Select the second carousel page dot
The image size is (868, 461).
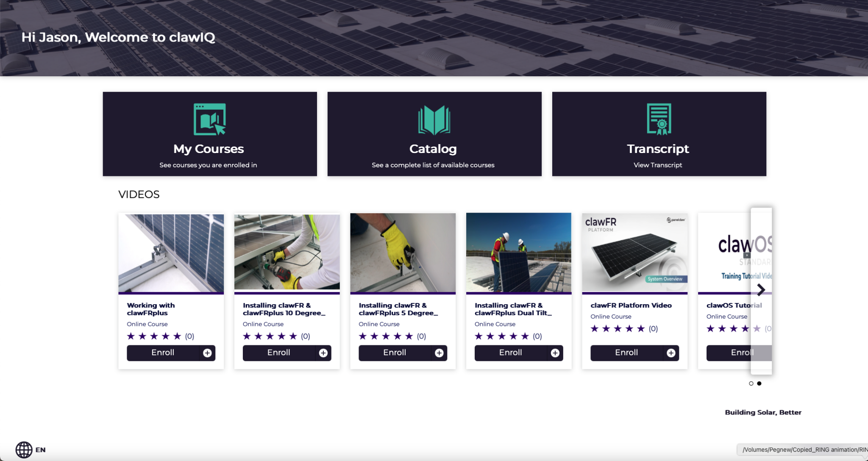coord(759,383)
